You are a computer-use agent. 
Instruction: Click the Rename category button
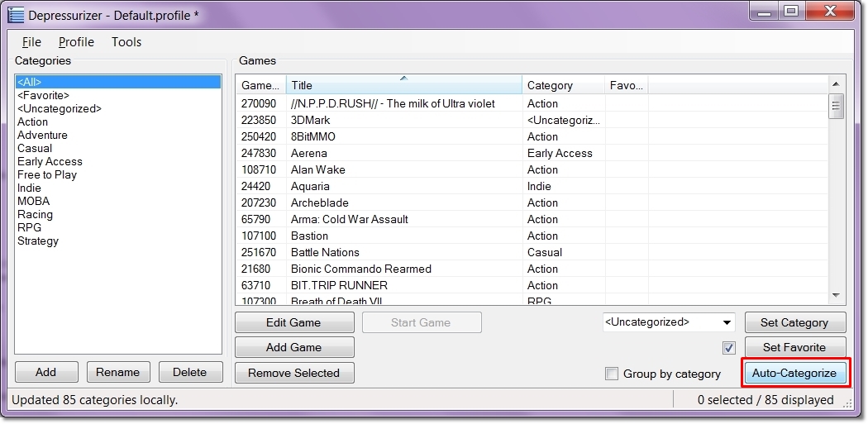click(x=118, y=372)
